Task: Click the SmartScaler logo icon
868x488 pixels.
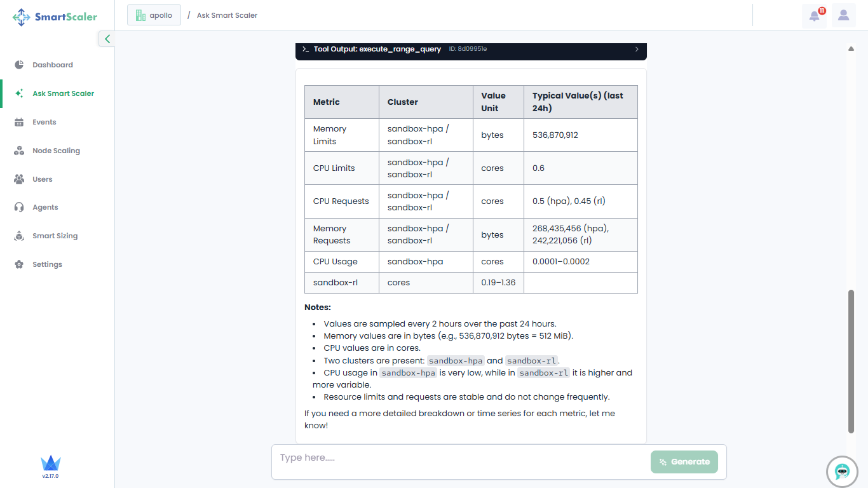Action: 21,17
